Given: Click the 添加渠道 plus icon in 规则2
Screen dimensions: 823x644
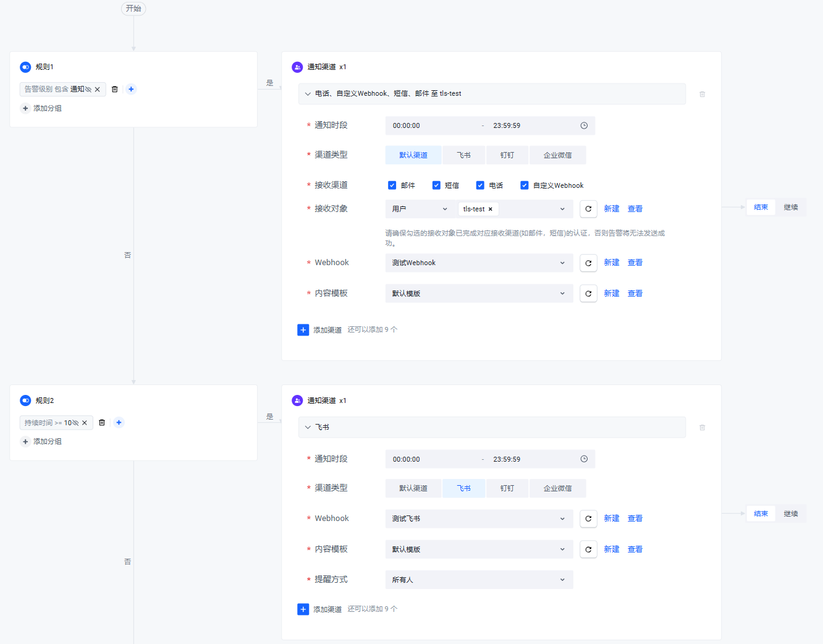Looking at the screenshot, I should [303, 609].
